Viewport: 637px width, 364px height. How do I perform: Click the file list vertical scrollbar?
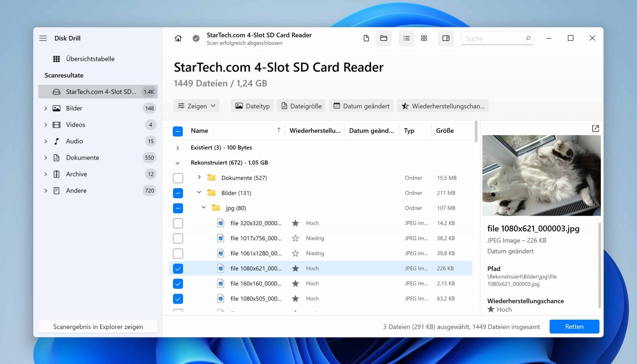click(x=476, y=133)
